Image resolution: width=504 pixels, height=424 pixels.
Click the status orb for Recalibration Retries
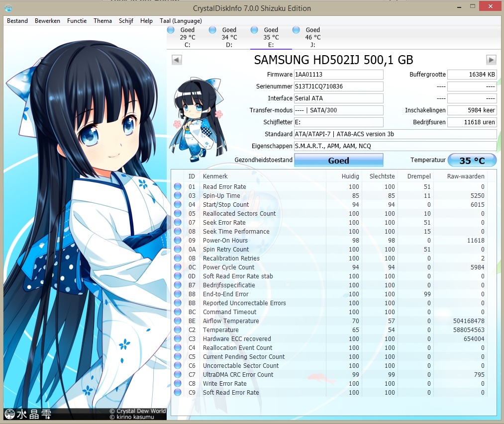click(178, 258)
